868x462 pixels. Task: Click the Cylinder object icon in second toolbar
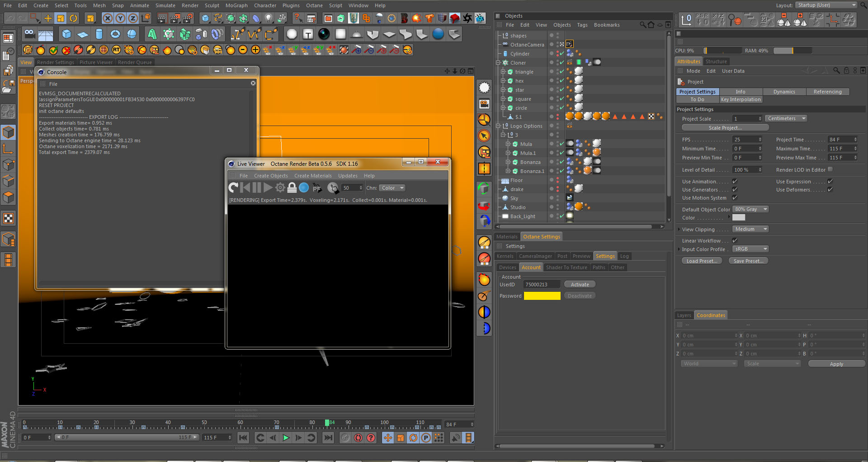99,34
